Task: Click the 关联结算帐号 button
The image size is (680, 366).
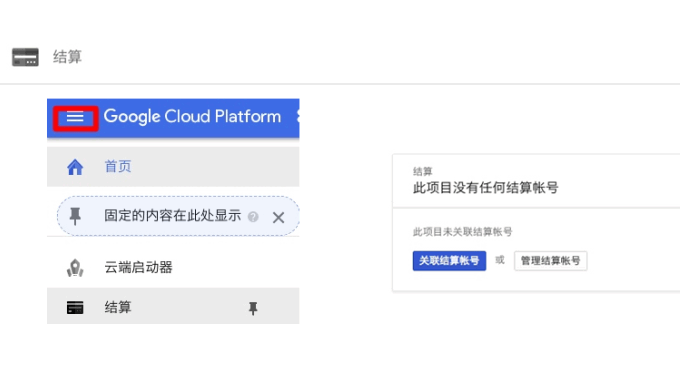Action: pos(449,261)
